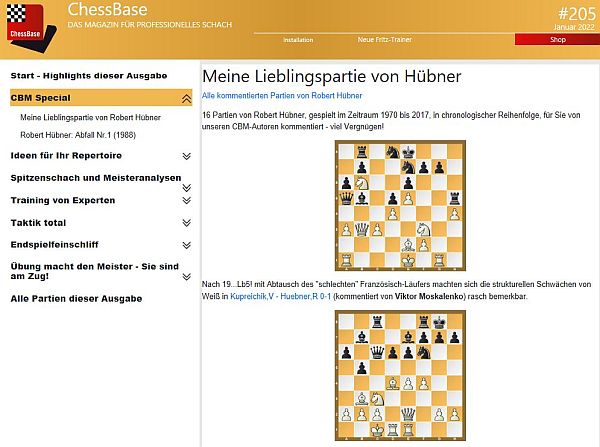
Task: Expand Spitzenschach und Meisteranalysen chevron
Action: (186, 178)
